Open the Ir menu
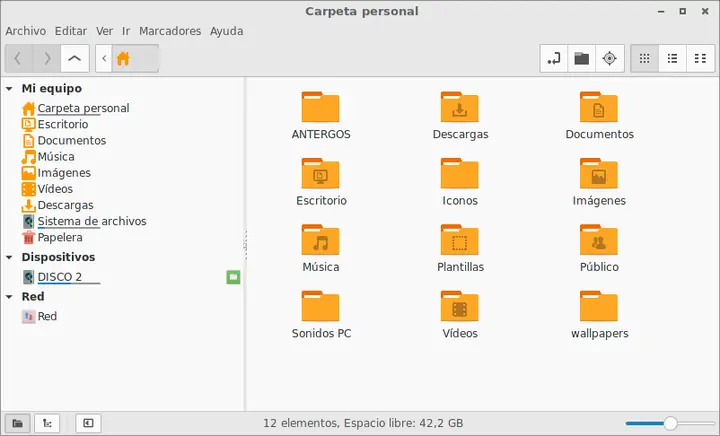This screenshot has width=720, height=436. [126, 31]
